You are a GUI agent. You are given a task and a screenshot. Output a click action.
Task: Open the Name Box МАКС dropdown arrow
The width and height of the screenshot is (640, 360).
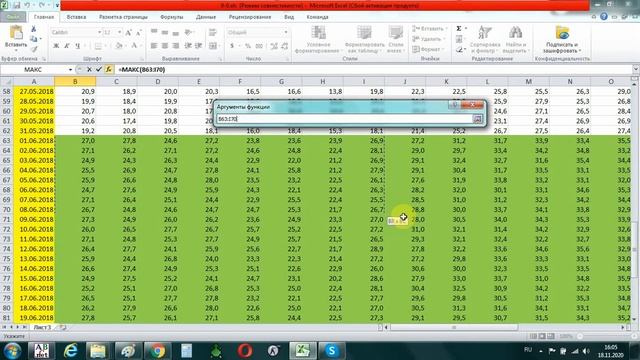(x=70, y=70)
